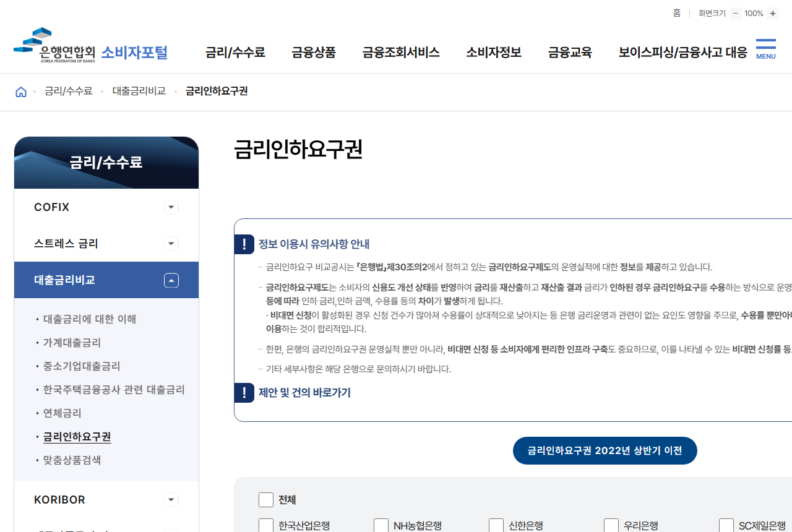Open the 금융조회서비스 top menu
This screenshot has height=532, width=792.
tap(401, 53)
